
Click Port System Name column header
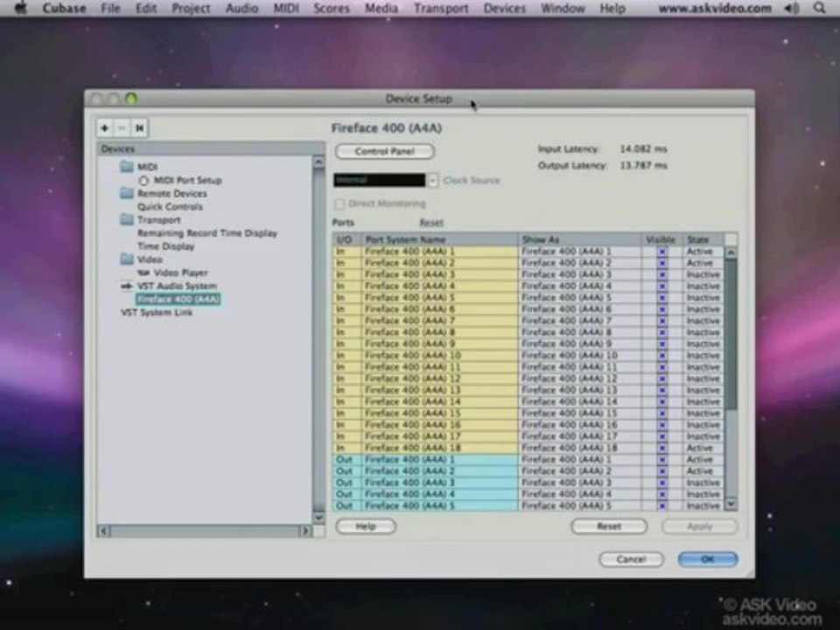[440, 240]
